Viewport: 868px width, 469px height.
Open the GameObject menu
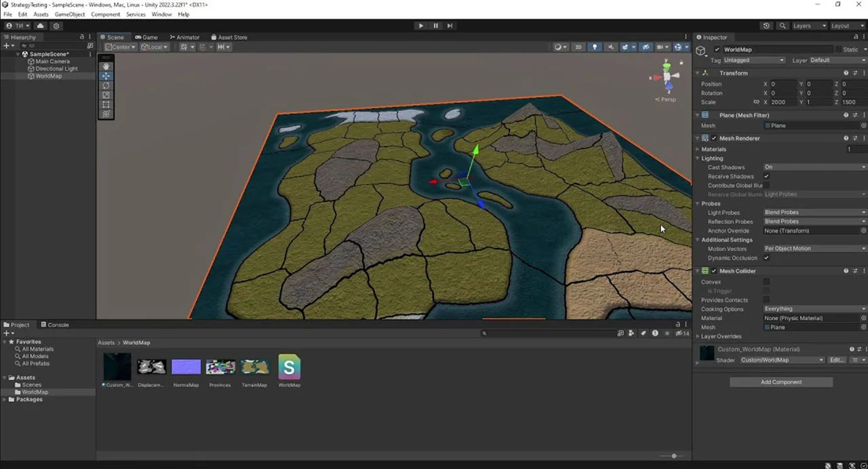(70, 14)
